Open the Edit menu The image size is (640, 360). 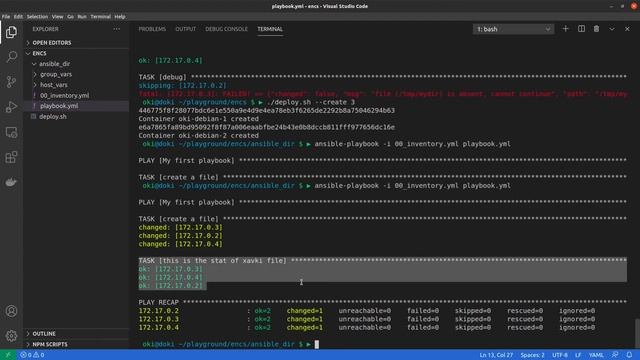pos(18,17)
